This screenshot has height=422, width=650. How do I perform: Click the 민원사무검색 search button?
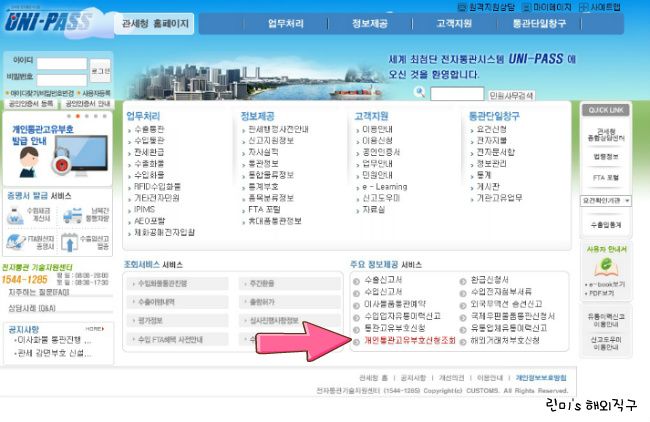[511, 95]
